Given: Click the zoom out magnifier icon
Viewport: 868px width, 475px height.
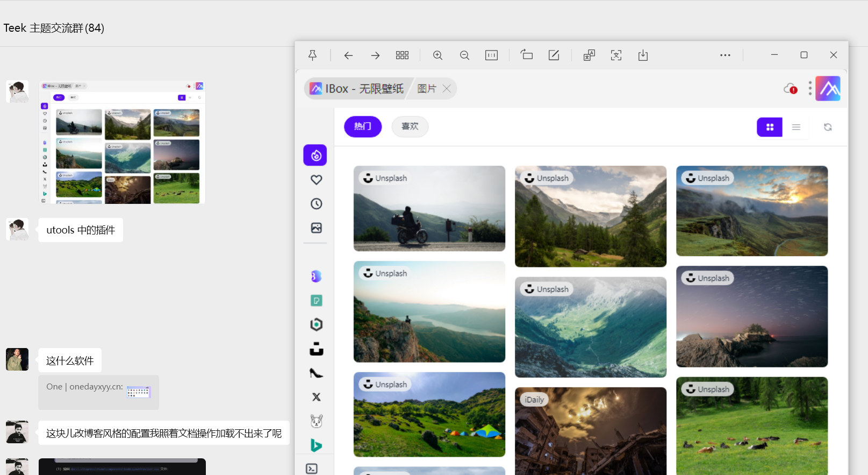Looking at the screenshot, I should (x=464, y=55).
